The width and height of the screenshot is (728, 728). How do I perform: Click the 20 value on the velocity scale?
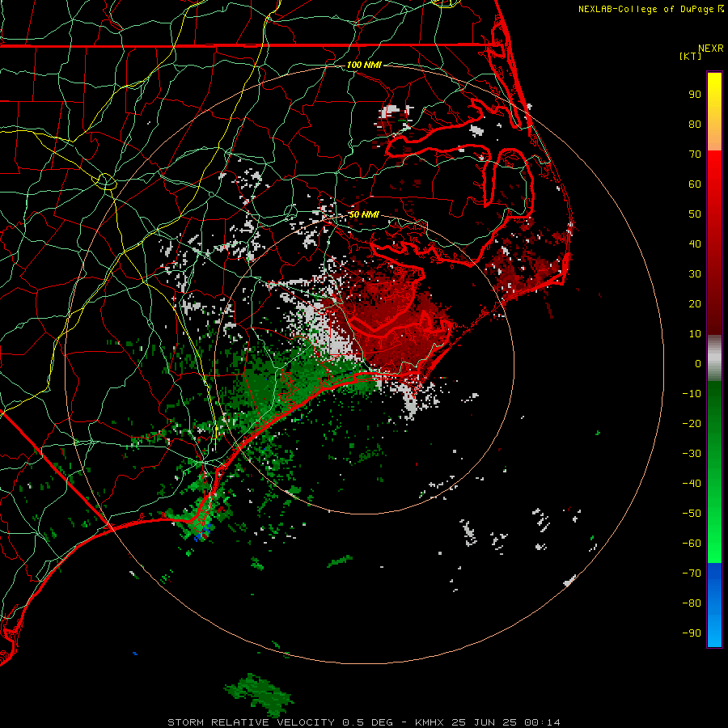click(695, 304)
